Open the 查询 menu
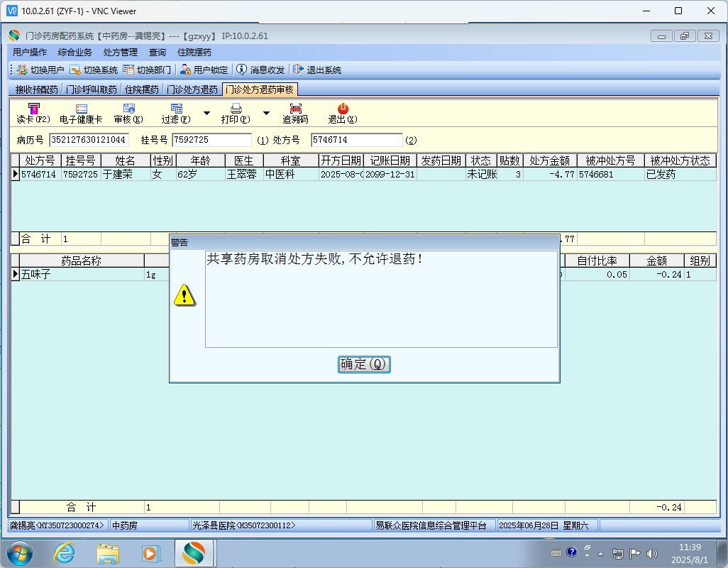This screenshot has width=728, height=568. 157,52
